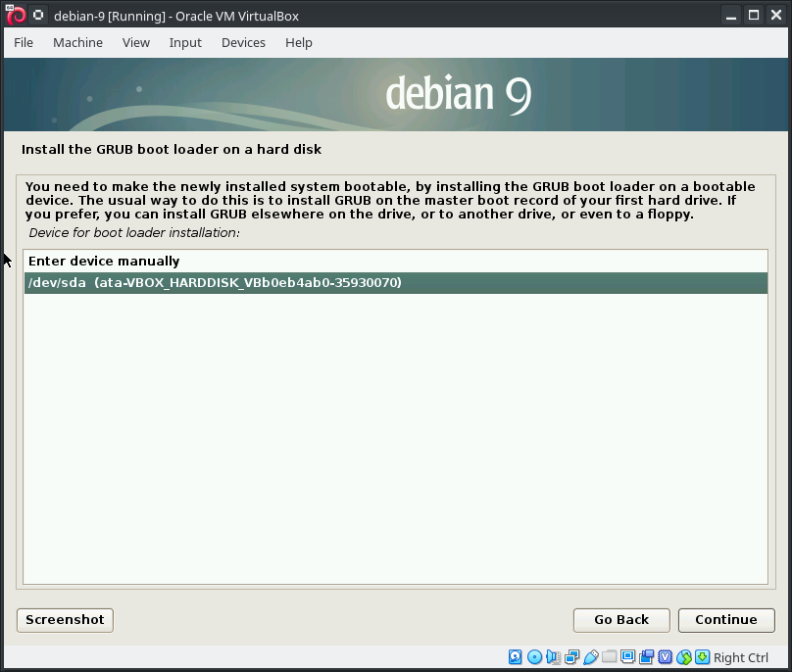The image size is (792, 672).
Task: Click the shared folders status icon
Action: 609,657
